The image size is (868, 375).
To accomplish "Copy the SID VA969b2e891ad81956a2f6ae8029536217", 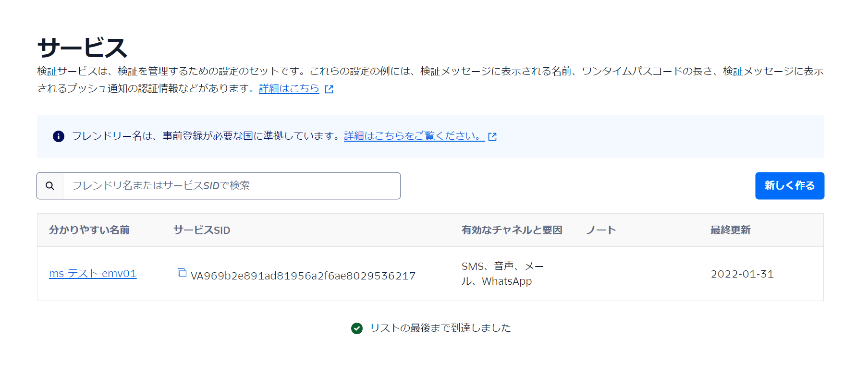I will tap(183, 273).
